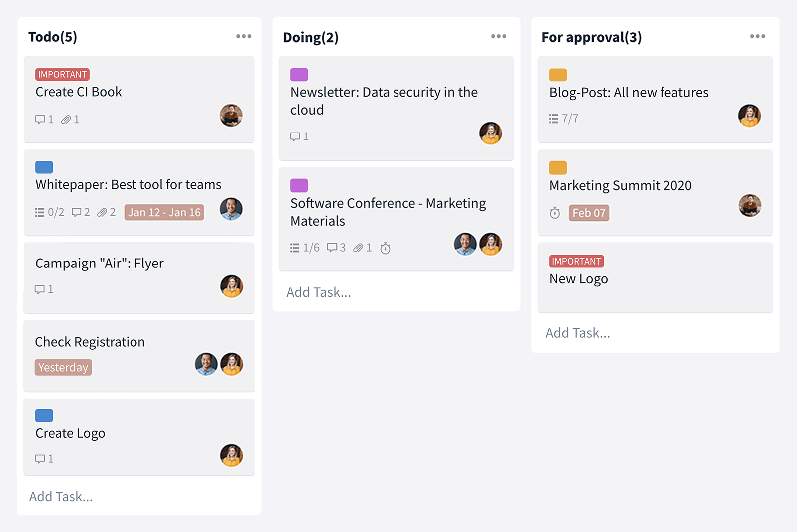The height and width of the screenshot is (532, 797).
Task: Click attachment icon on Create CI Book
Action: pos(66,120)
